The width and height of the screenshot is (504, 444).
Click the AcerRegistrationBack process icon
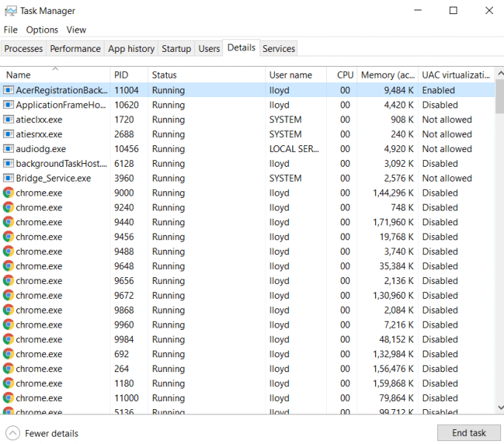point(8,90)
